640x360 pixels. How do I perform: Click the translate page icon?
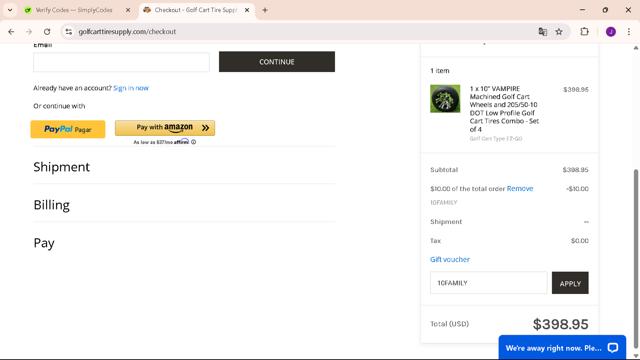click(x=542, y=31)
